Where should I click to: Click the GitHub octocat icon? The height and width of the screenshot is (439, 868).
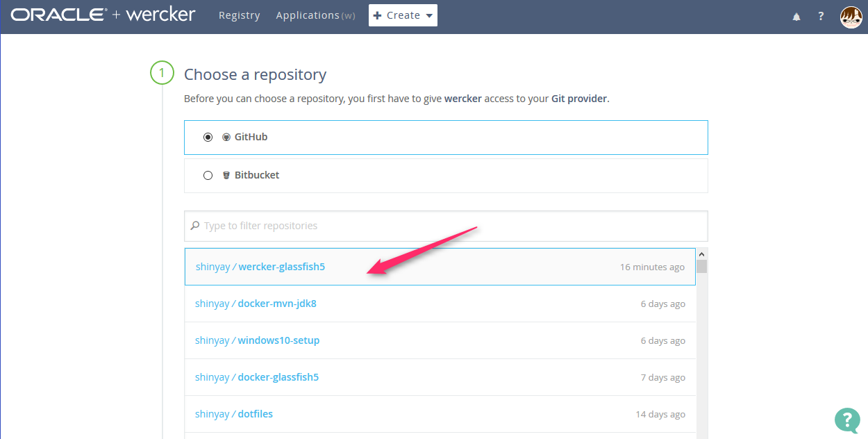pos(226,138)
